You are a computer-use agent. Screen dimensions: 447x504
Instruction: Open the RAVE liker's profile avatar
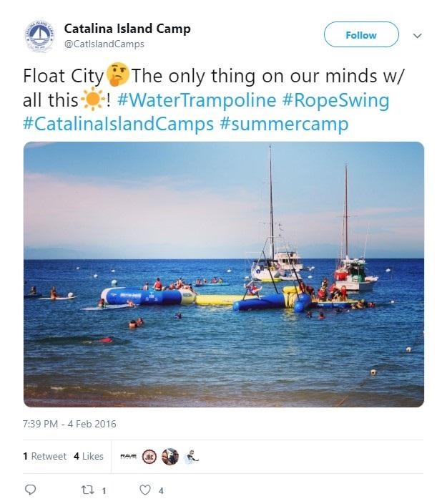click(x=129, y=457)
